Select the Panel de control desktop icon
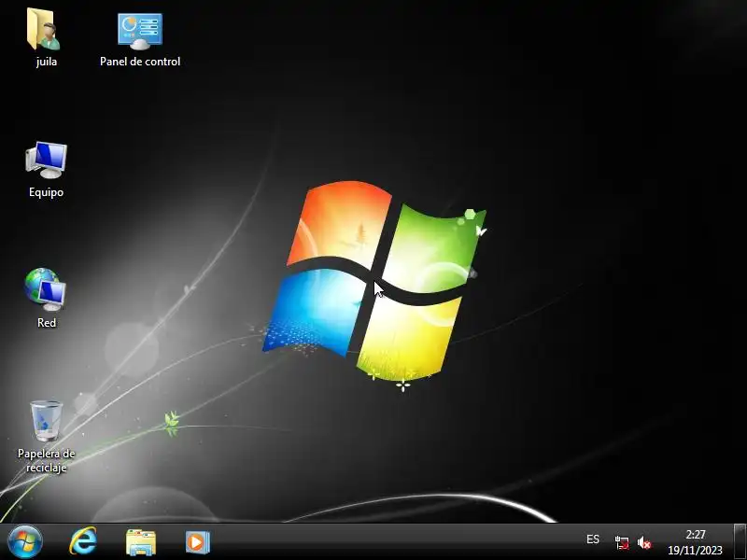The width and height of the screenshot is (747, 560). (x=140, y=31)
